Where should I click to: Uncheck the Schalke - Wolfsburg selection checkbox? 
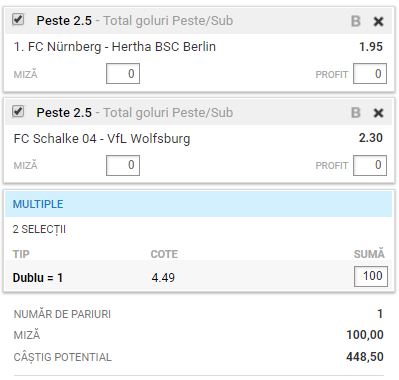[18, 111]
